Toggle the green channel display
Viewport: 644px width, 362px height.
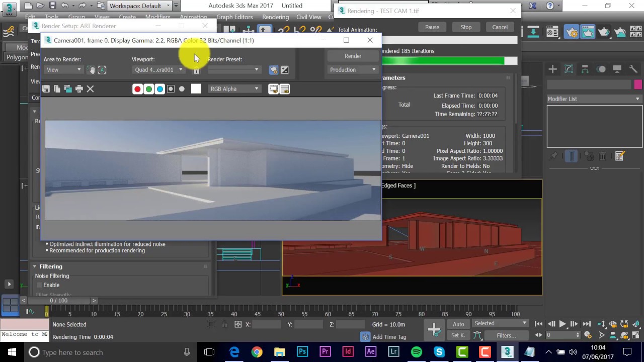click(x=148, y=89)
